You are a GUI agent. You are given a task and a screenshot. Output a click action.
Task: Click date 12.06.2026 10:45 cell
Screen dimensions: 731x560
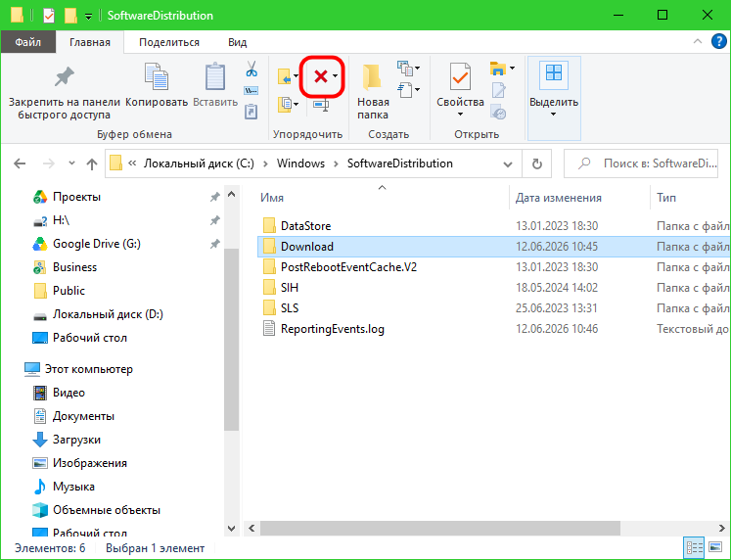tap(557, 246)
